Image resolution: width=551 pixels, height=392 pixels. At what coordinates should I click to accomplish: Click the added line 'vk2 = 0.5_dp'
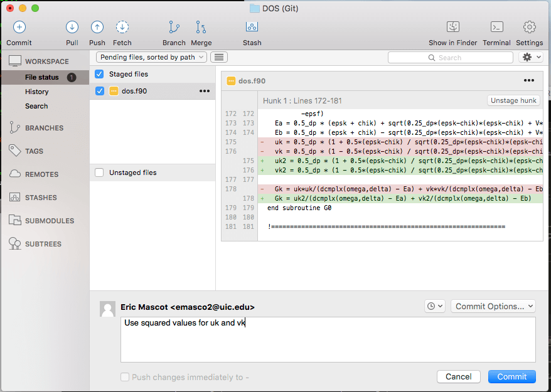click(400, 170)
